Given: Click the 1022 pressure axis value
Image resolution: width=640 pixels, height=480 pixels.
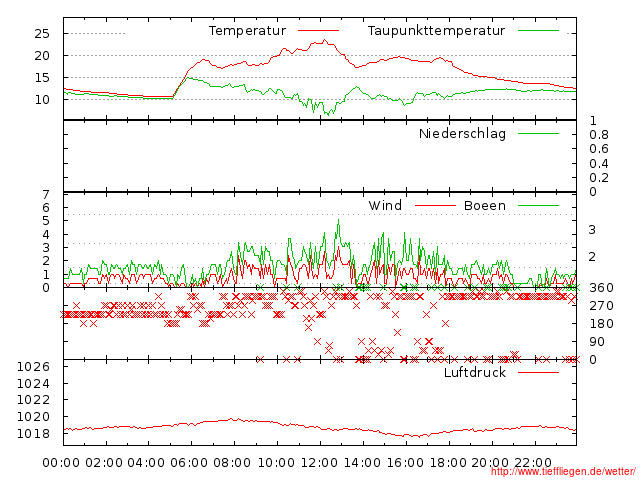Looking at the screenshot, I should click(33, 400).
